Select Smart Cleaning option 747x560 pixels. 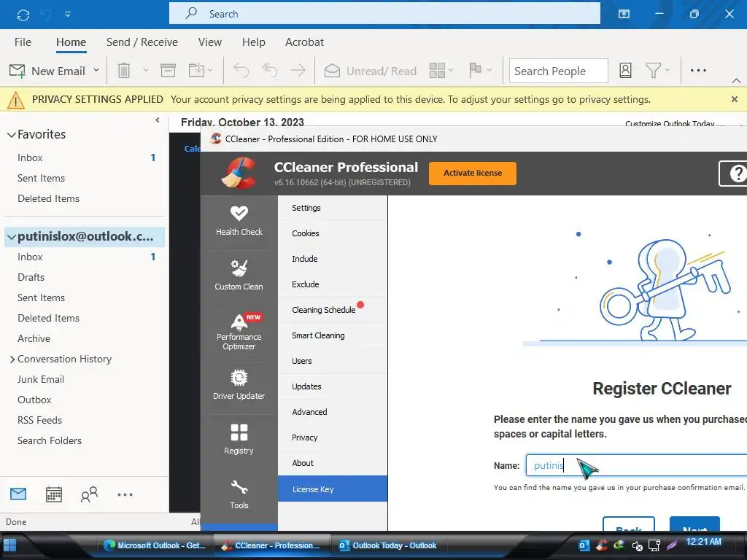pos(333,335)
